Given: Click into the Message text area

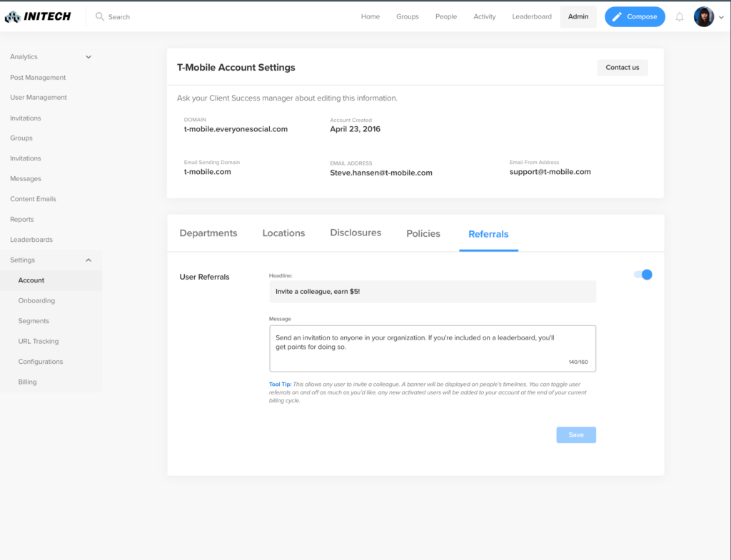Looking at the screenshot, I should tap(432, 348).
